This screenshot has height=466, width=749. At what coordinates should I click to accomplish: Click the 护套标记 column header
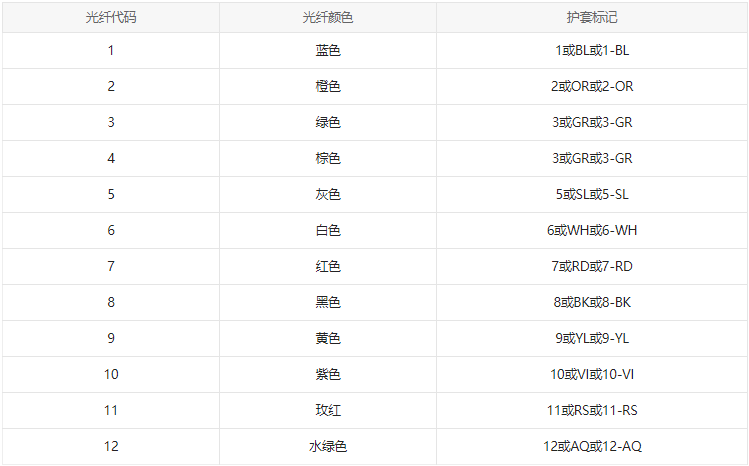coord(592,18)
